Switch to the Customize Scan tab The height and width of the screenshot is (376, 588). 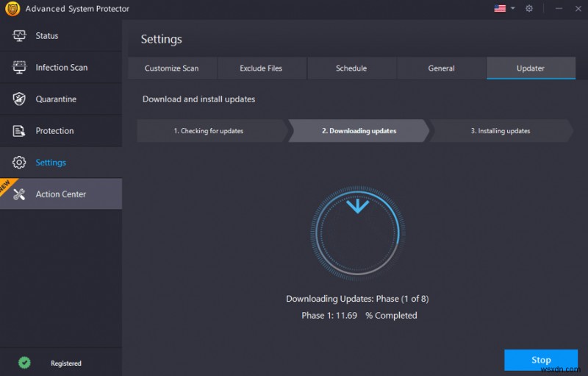172,68
